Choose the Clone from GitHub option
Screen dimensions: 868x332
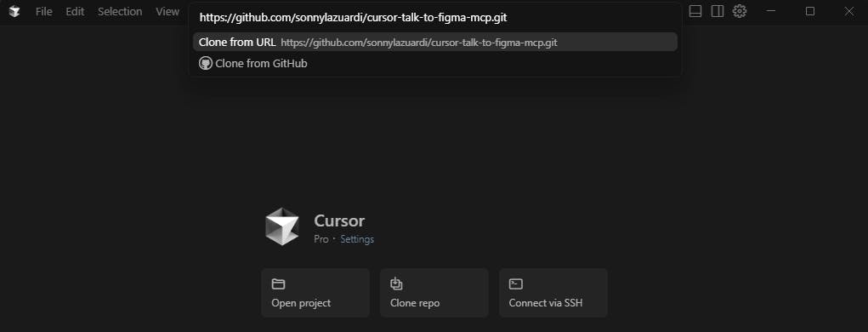click(435, 63)
